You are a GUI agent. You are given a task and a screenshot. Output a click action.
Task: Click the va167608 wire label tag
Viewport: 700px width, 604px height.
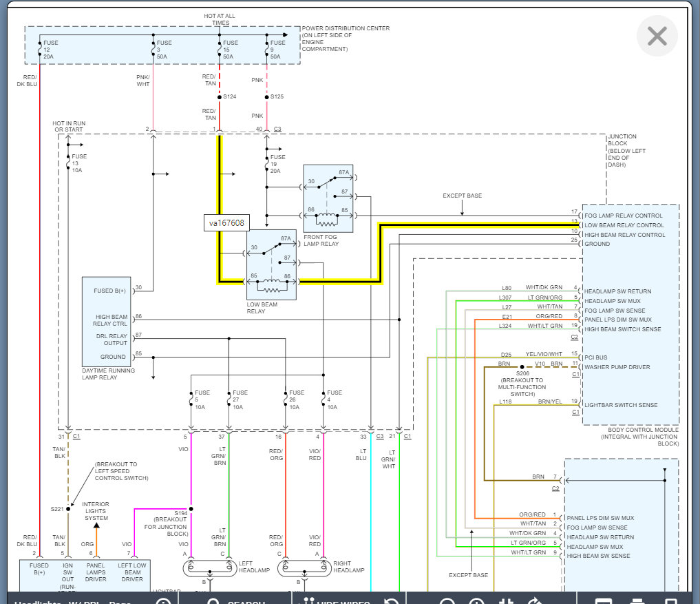pos(226,222)
